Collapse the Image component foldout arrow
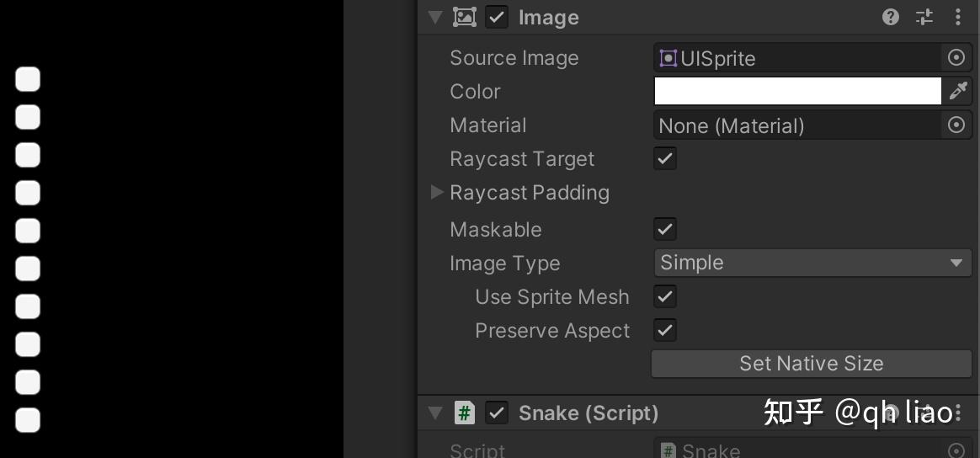Image resolution: width=980 pixels, height=458 pixels. (435, 17)
